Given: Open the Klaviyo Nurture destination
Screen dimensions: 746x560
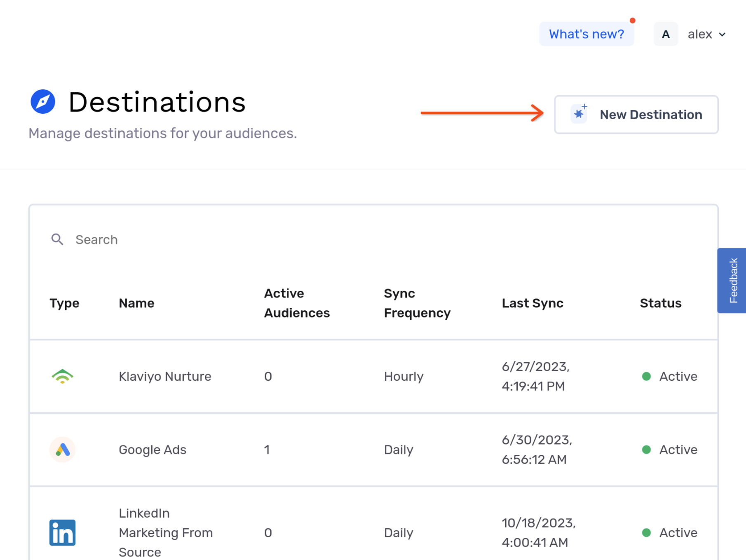Looking at the screenshot, I should tap(165, 376).
